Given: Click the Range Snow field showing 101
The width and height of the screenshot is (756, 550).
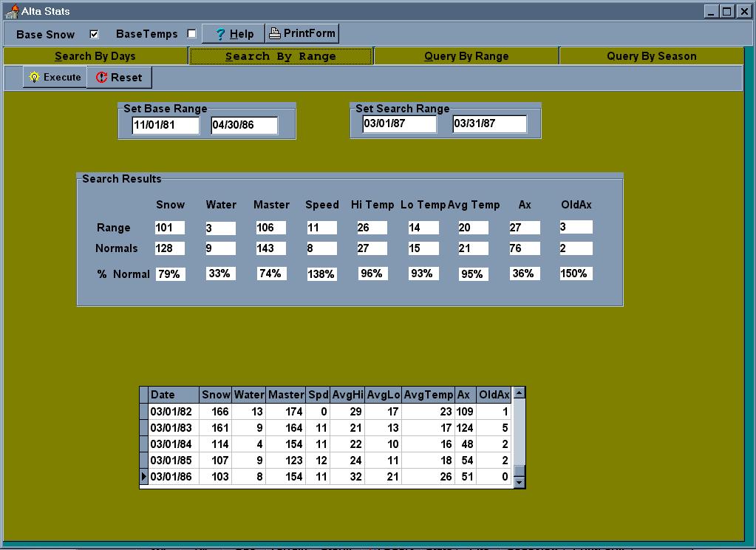Looking at the screenshot, I should point(170,228).
